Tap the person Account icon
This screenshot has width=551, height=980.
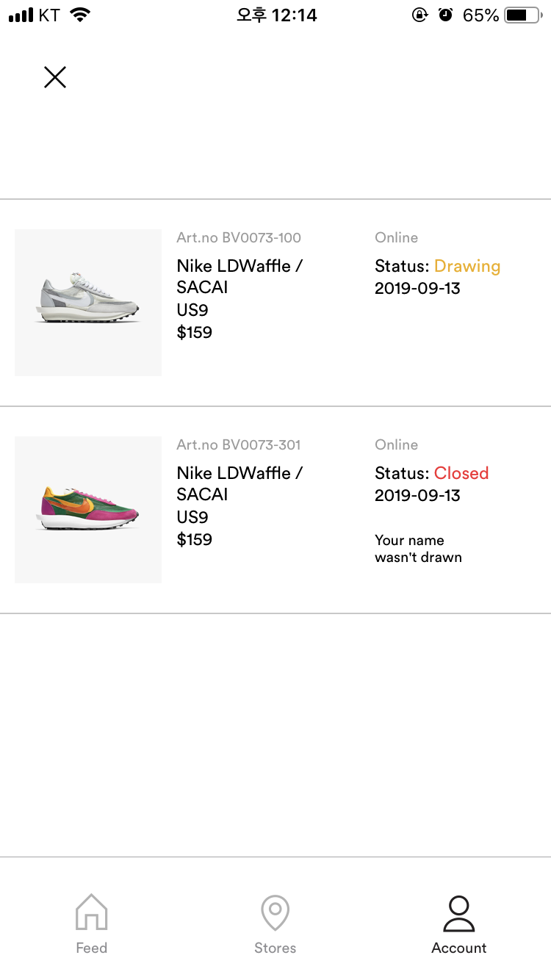coord(459,913)
